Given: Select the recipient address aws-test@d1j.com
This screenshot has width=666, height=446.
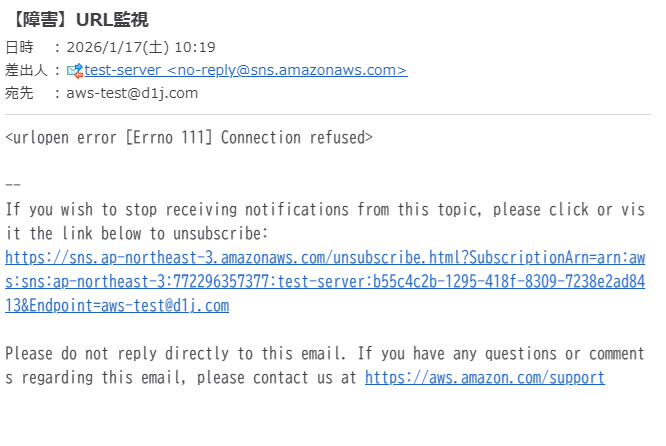Looking at the screenshot, I should pyautogui.click(x=132, y=93).
